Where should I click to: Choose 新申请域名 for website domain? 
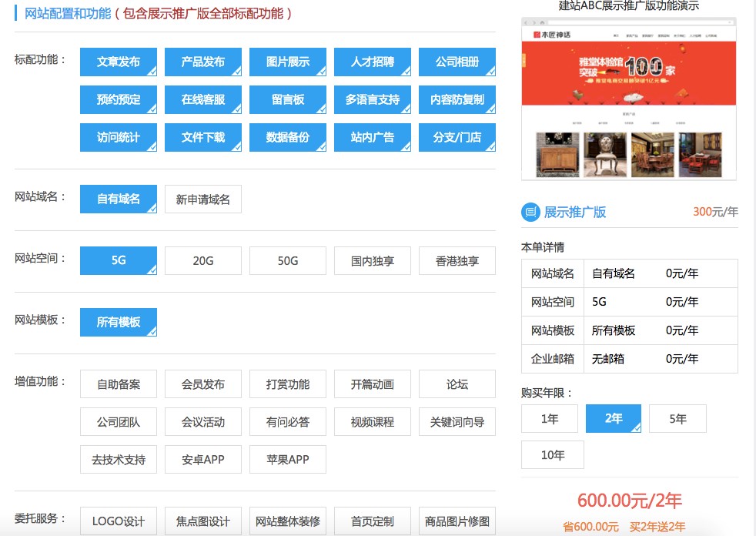202,199
